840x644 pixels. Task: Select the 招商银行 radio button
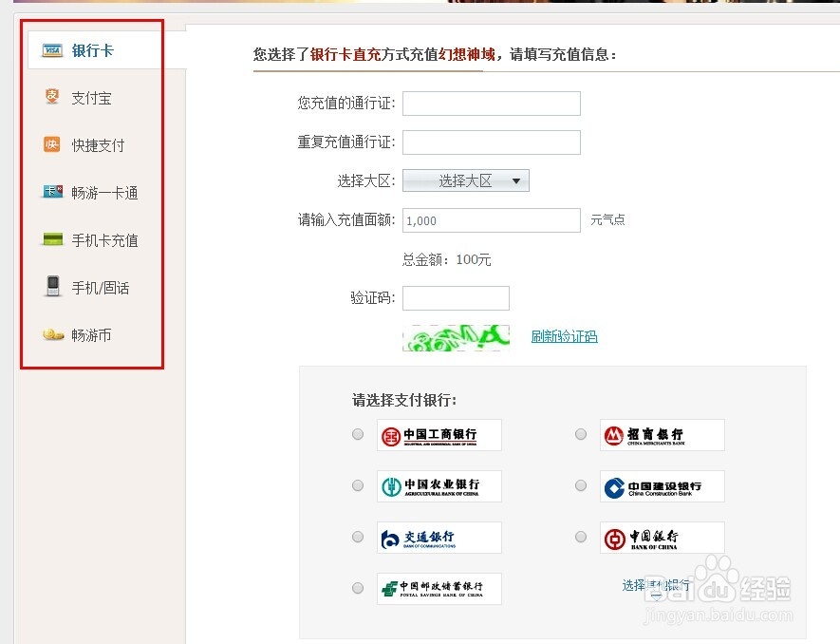581,434
